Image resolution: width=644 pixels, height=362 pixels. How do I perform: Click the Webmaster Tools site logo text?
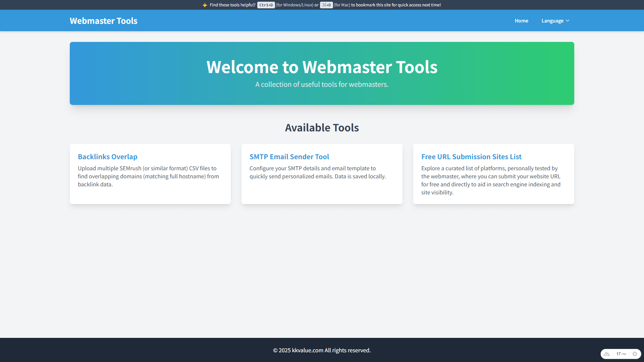click(x=103, y=21)
